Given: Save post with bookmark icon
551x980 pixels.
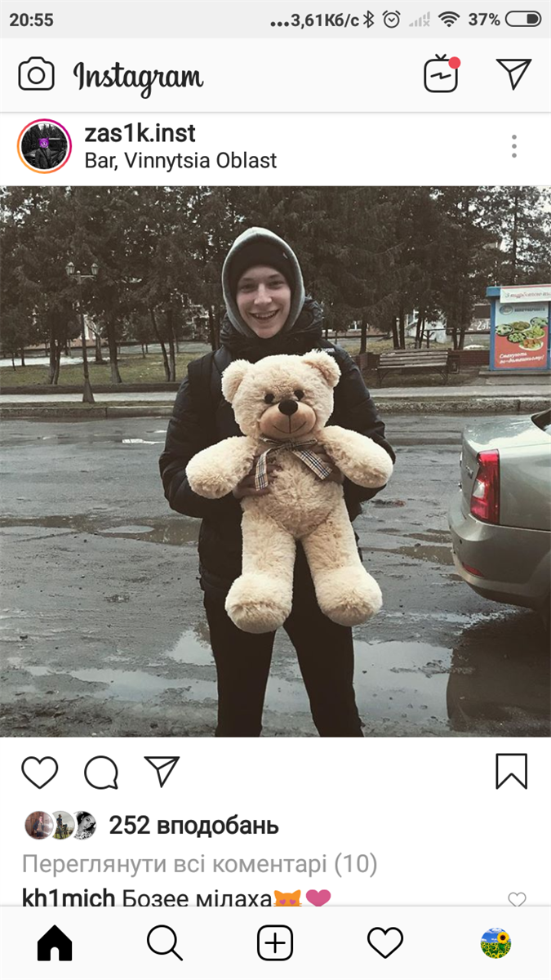Looking at the screenshot, I should pyautogui.click(x=512, y=771).
